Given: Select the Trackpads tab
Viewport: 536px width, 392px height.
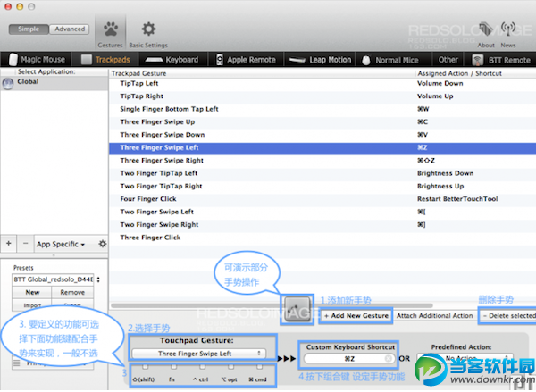Looking at the screenshot, I should (106, 60).
